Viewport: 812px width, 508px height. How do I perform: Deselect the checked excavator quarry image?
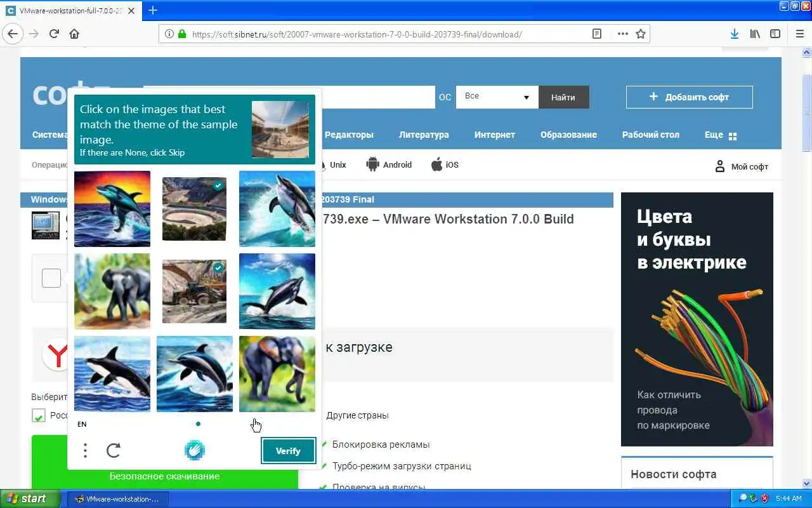(195, 291)
